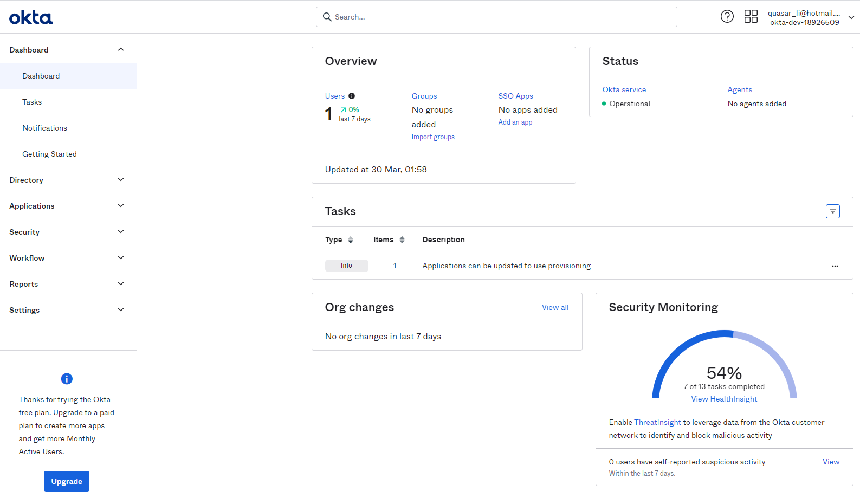Click 'Updated at 30 Mar, 01:58' text
Screen dimensions: 860x504
[x=376, y=170]
